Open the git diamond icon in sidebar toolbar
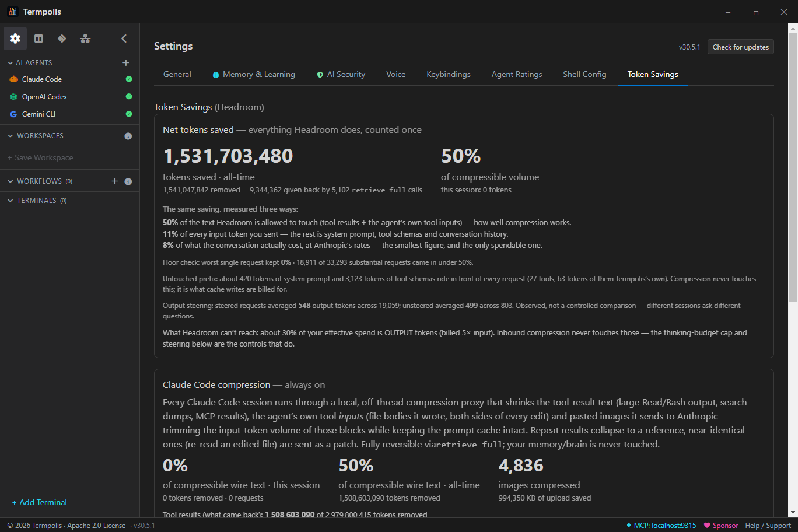This screenshot has width=798, height=532. [x=62, y=38]
